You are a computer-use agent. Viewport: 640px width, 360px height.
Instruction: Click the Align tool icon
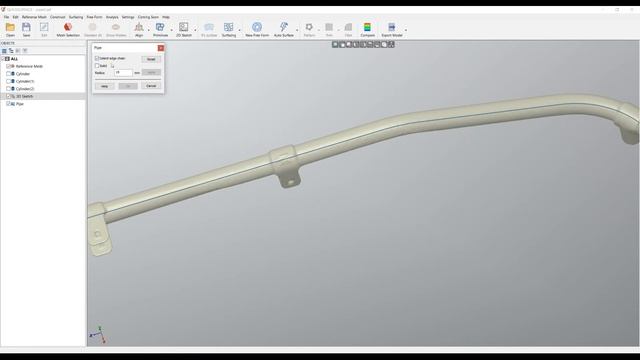139,27
